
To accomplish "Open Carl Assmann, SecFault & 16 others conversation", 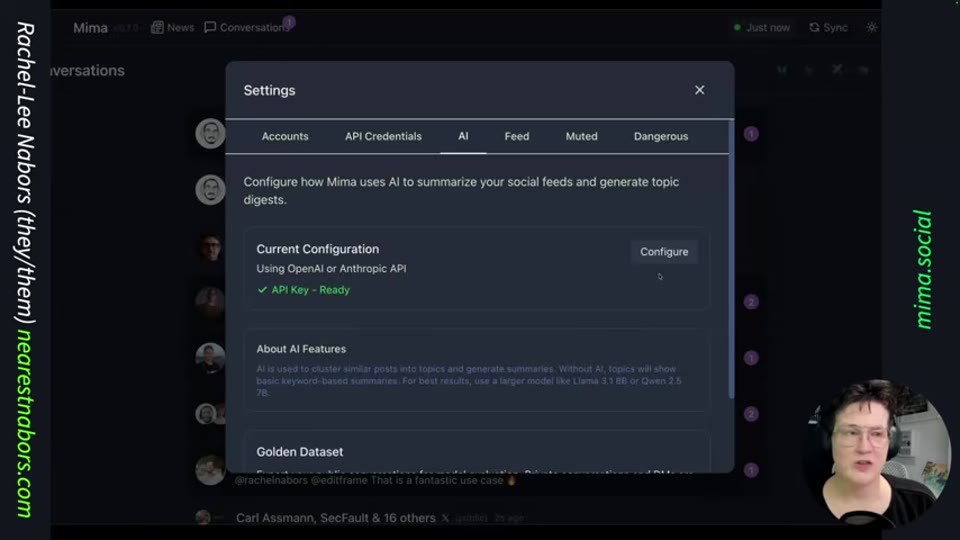I will [336, 518].
